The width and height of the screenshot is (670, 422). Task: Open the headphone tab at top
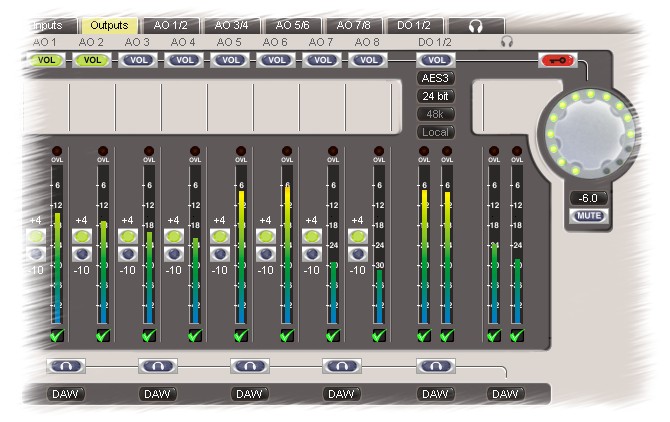click(476, 26)
